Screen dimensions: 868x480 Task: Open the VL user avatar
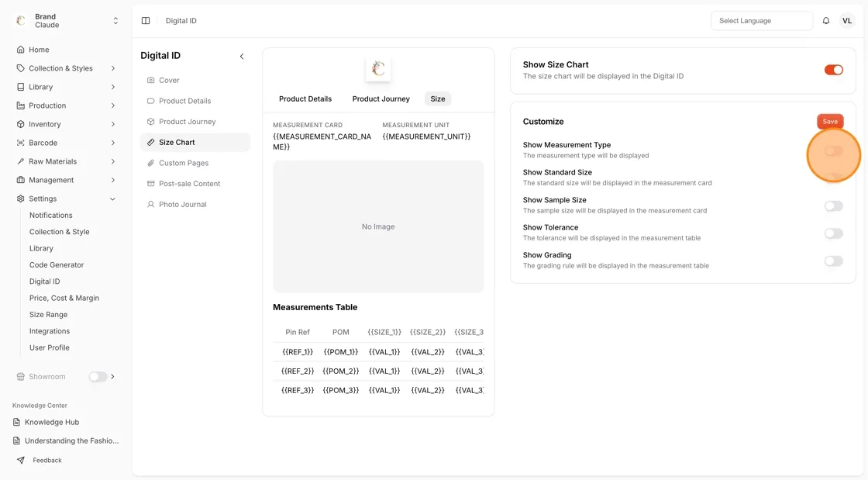click(847, 20)
